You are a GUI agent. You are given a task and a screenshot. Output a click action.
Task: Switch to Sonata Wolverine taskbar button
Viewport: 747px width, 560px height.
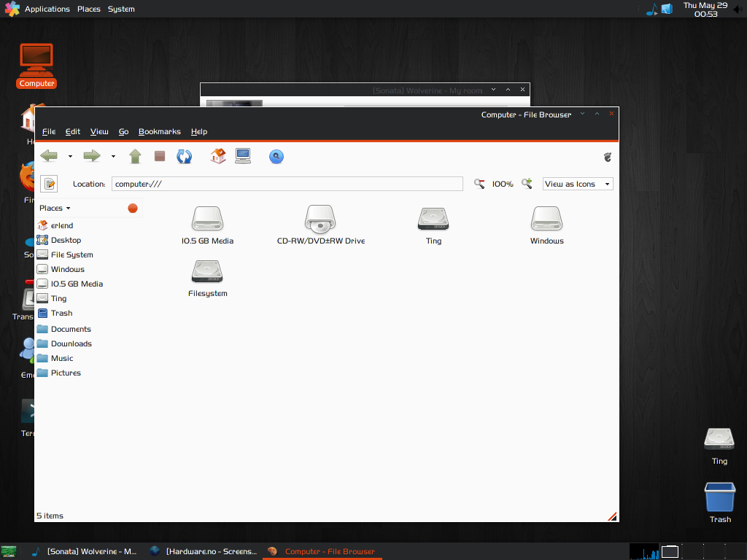(85, 551)
